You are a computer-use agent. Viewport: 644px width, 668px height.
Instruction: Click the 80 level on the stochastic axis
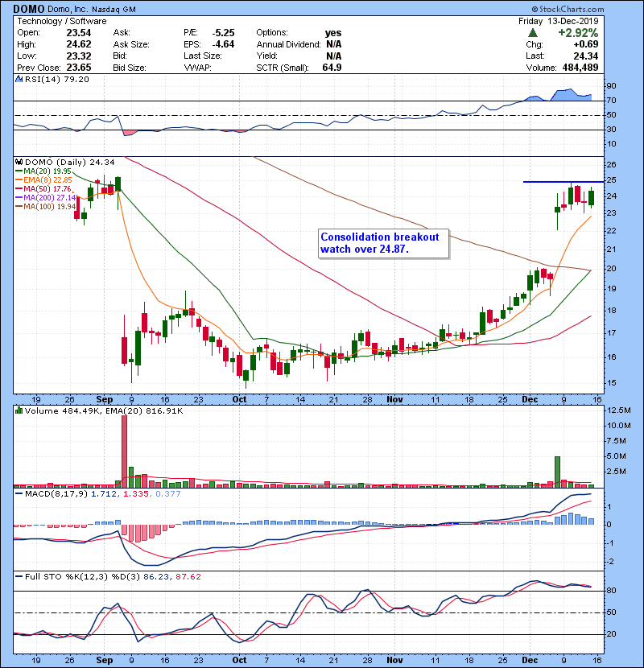coord(611,591)
